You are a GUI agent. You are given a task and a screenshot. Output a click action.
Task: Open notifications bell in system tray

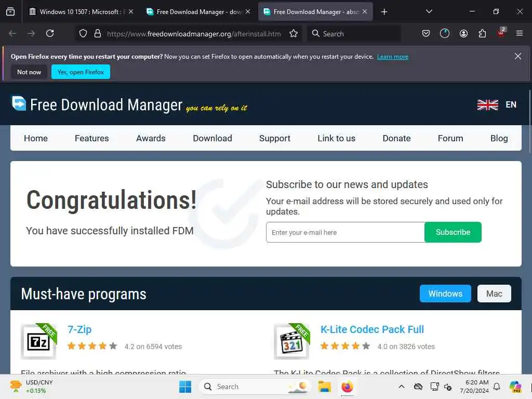click(497, 387)
